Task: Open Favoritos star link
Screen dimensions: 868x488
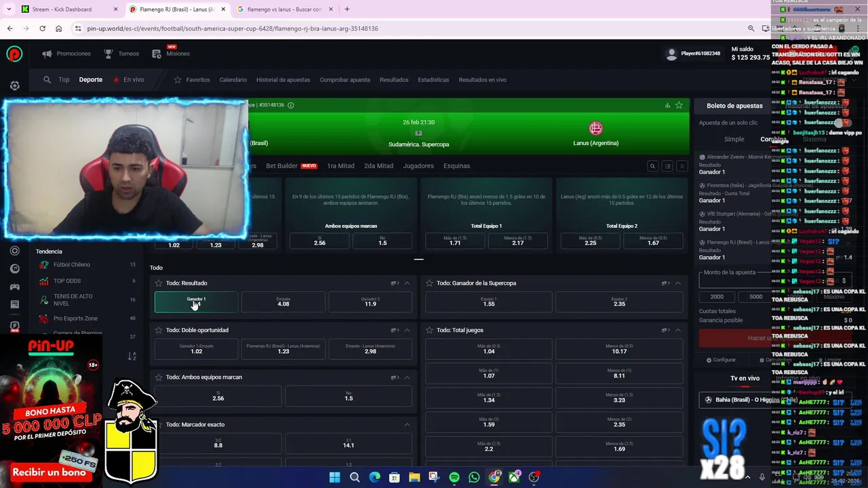Action: pyautogui.click(x=192, y=79)
